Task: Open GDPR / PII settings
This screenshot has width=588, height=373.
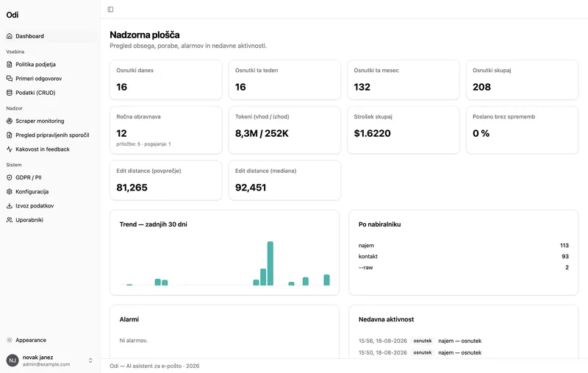Action: tap(50, 177)
